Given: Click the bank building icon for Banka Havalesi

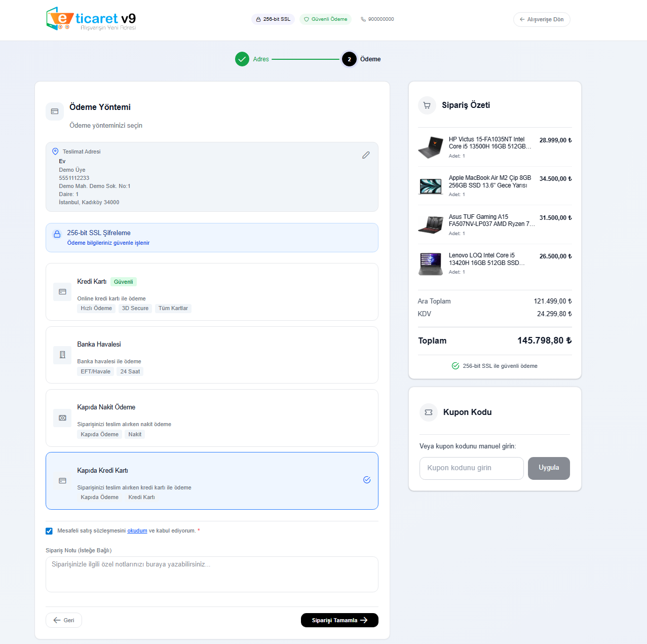Looking at the screenshot, I should point(62,355).
